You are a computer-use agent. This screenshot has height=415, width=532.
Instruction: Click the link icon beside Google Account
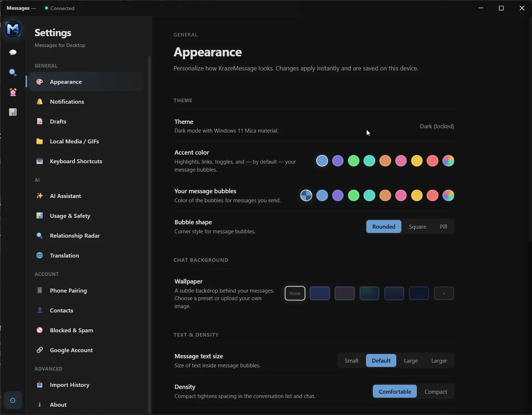click(40, 350)
